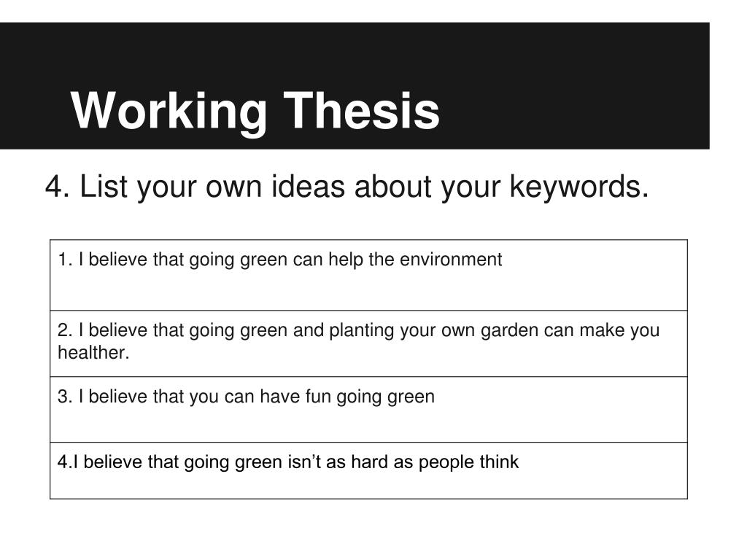Viewport: 747px width, 560px height.
Task: Click the word "Working" in the title
Action: (169, 111)
